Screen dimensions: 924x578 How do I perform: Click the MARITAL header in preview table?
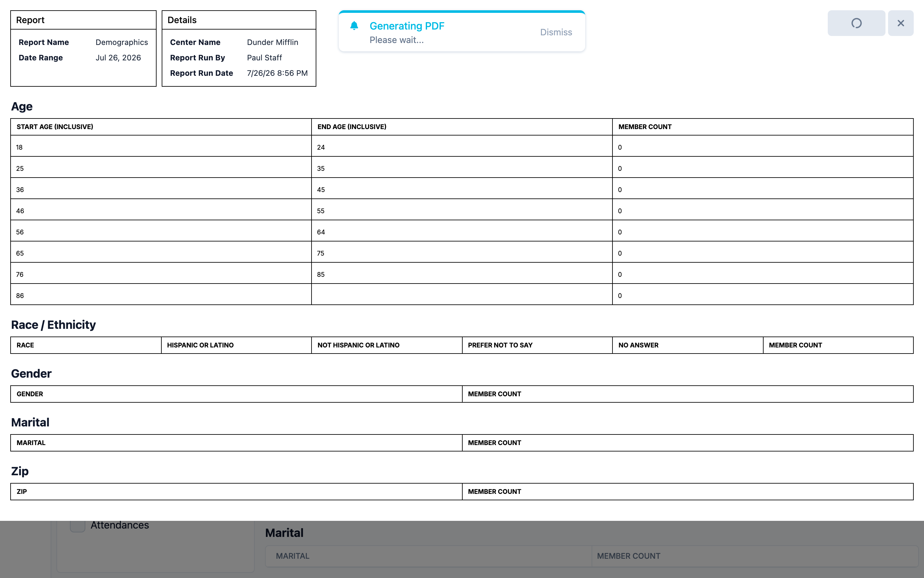(x=236, y=443)
